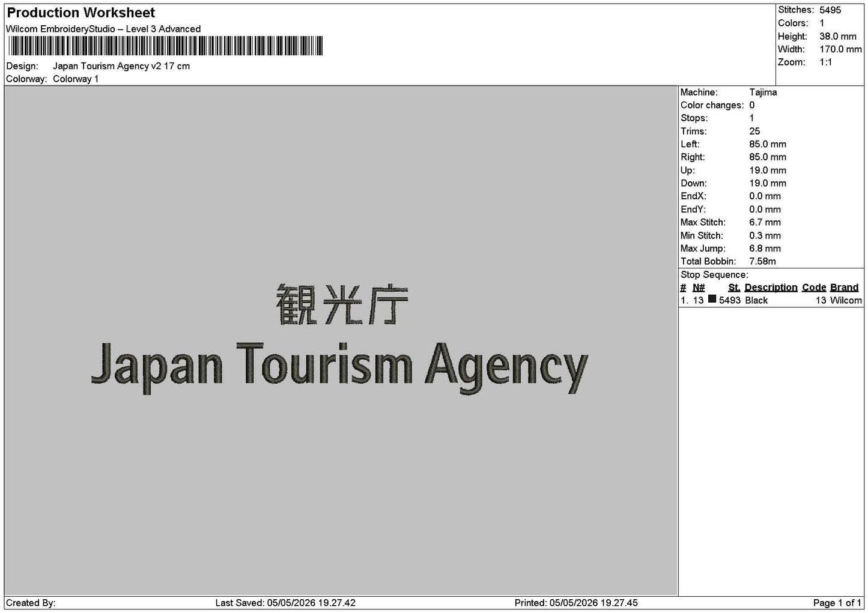This screenshot has width=868, height=613.
Task: Click the Down value 19.0 mm
Action: tap(768, 183)
